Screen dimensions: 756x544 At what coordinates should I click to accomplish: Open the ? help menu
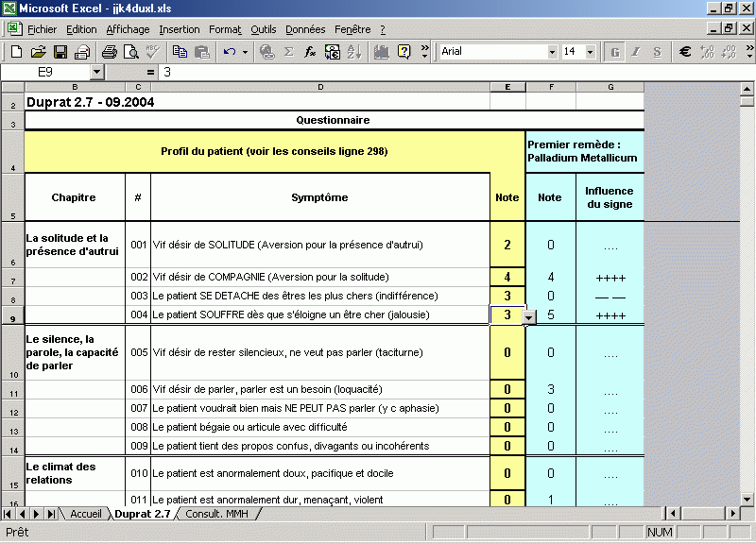383,29
